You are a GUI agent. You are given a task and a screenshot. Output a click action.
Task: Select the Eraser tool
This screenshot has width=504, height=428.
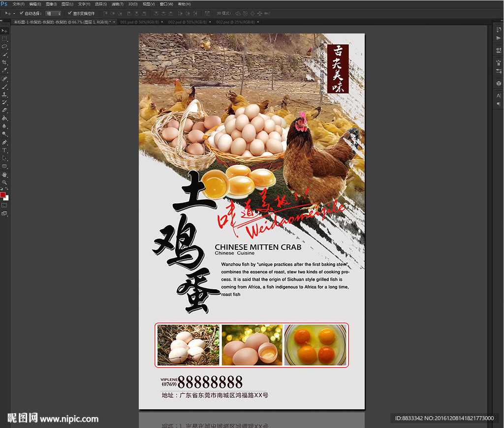[4, 110]
